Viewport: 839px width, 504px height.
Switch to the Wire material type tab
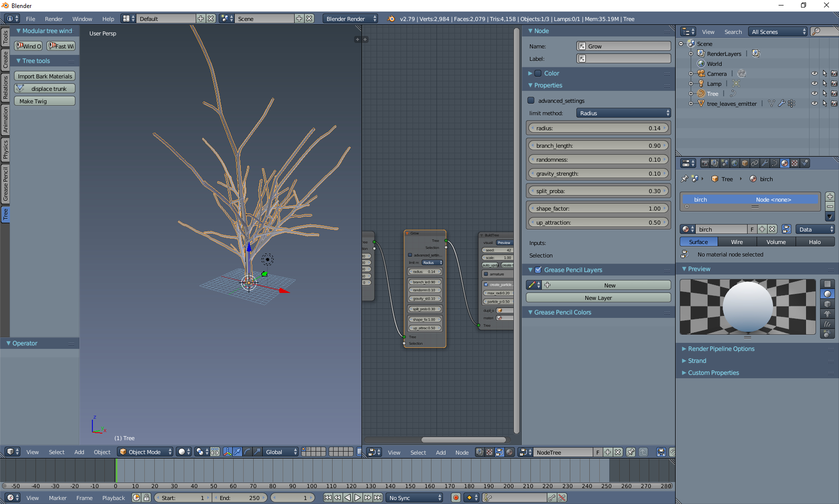[x=737, y=242]
